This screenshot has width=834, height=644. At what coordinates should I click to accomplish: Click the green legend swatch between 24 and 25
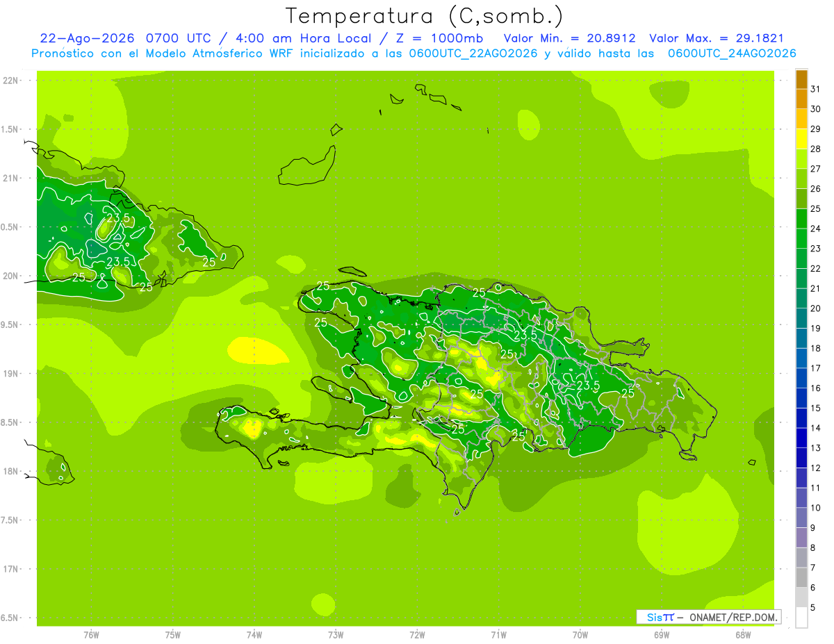801,219
